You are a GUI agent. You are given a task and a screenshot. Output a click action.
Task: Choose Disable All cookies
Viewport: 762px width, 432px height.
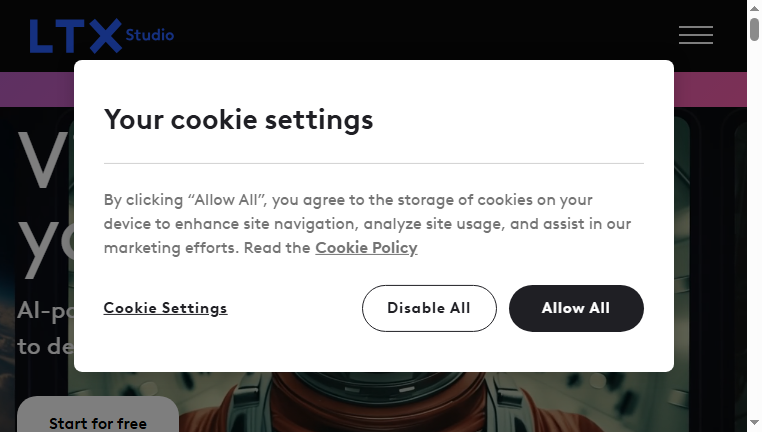pyautogui.click(x=429, y=309)
